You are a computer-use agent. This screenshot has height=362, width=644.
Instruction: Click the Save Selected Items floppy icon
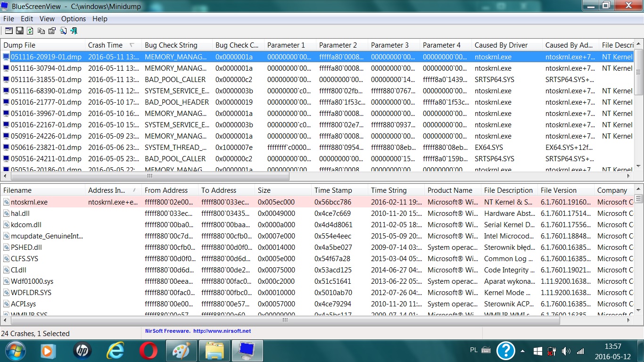(20, 31)
